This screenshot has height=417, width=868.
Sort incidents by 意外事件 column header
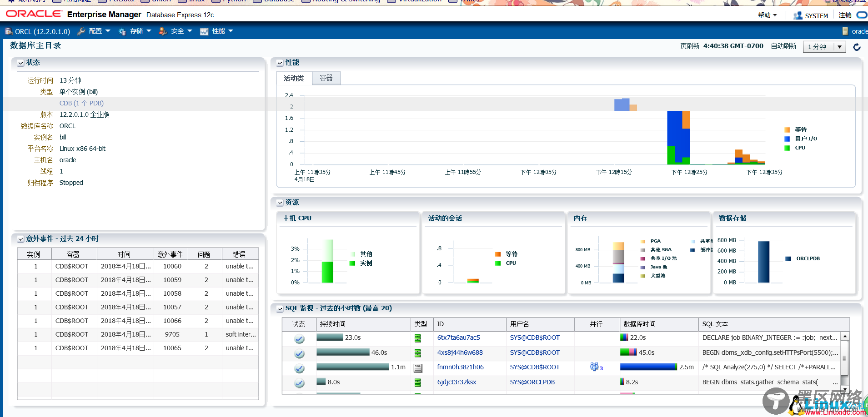coord(171,254)
